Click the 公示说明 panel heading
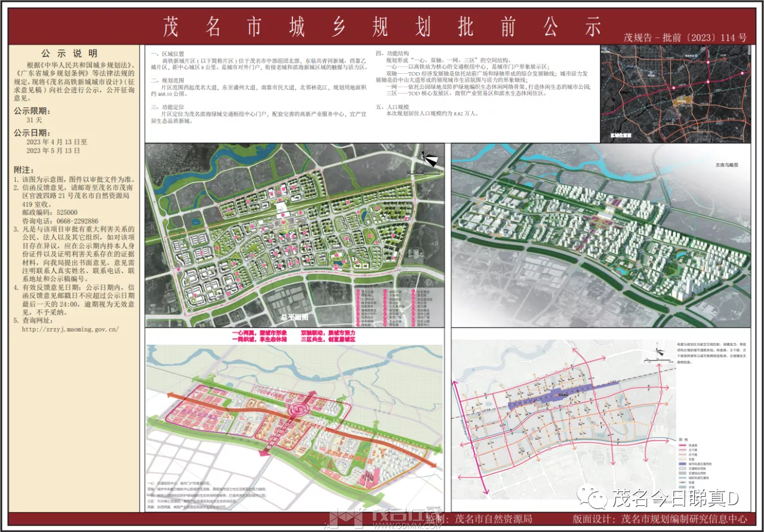The image size is (764, 532). click(73, 52)
